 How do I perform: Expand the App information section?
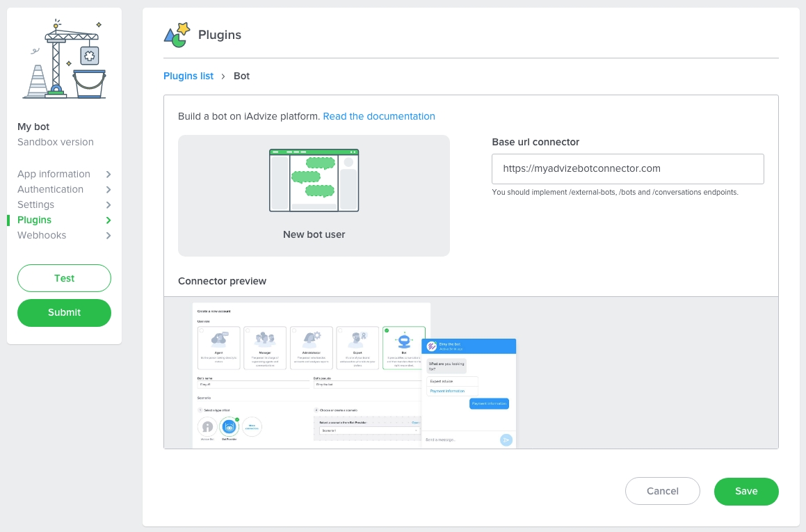[x=108, y=175]
